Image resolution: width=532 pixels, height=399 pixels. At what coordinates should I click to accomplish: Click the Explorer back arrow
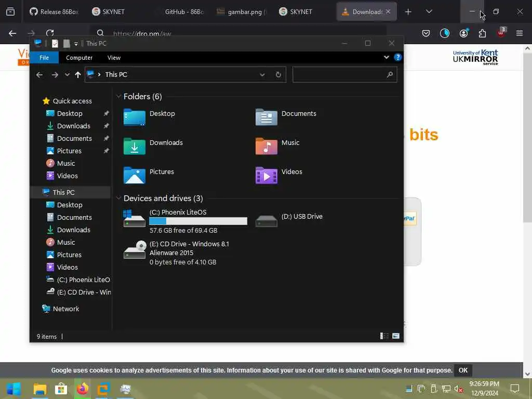tap(39, 75)
